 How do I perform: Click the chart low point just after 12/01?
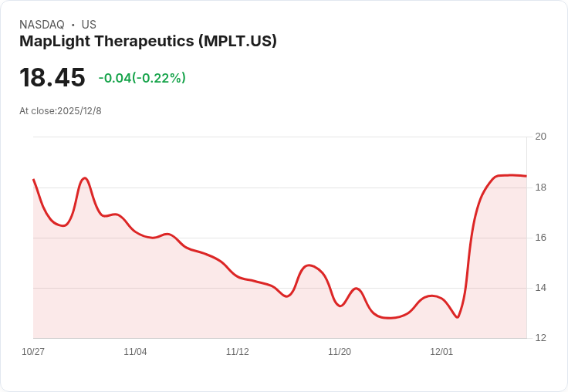[458, 317]
